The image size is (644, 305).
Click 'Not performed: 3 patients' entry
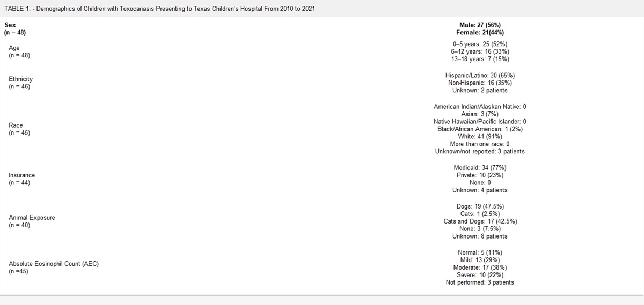click(479, 282)
